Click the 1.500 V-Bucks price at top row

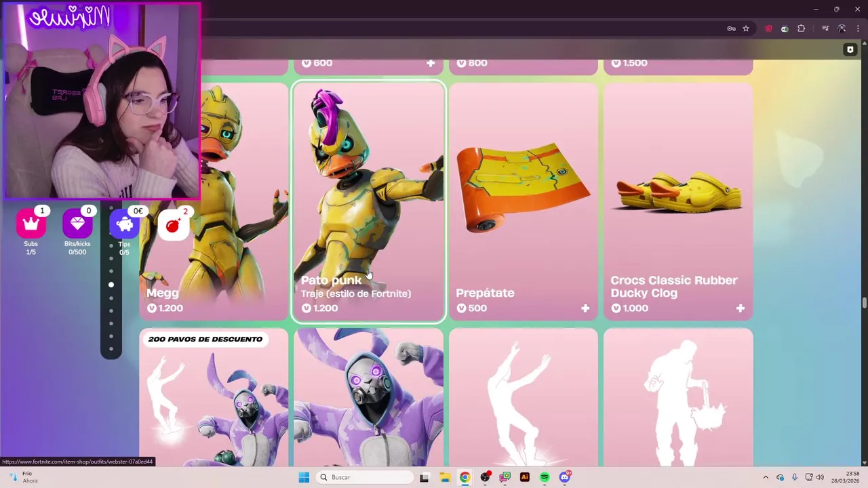(x=629, y=63)
